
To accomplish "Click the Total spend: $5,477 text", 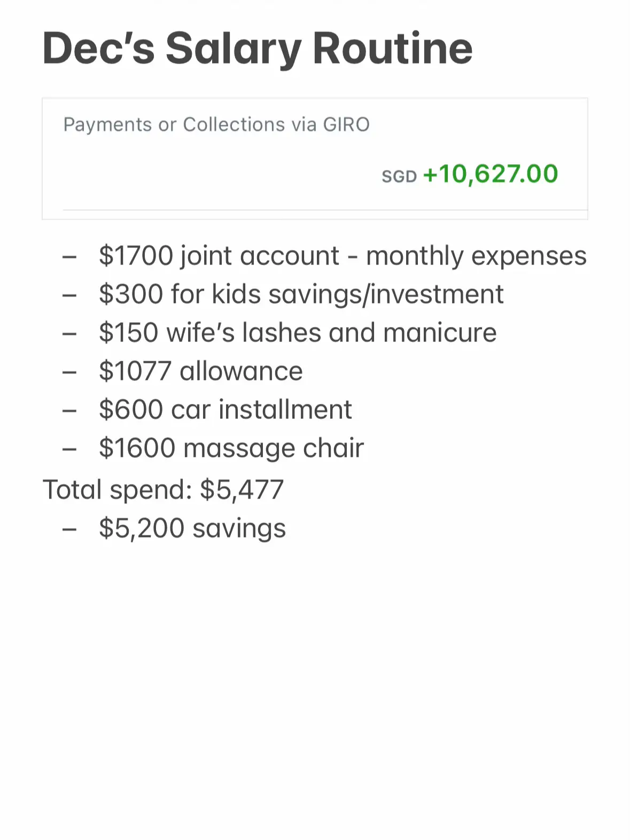I will (x=163, y=489).
